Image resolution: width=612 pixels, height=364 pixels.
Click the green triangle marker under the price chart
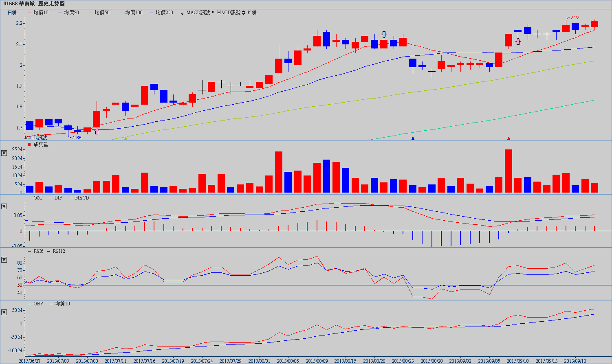pos(125,138)
